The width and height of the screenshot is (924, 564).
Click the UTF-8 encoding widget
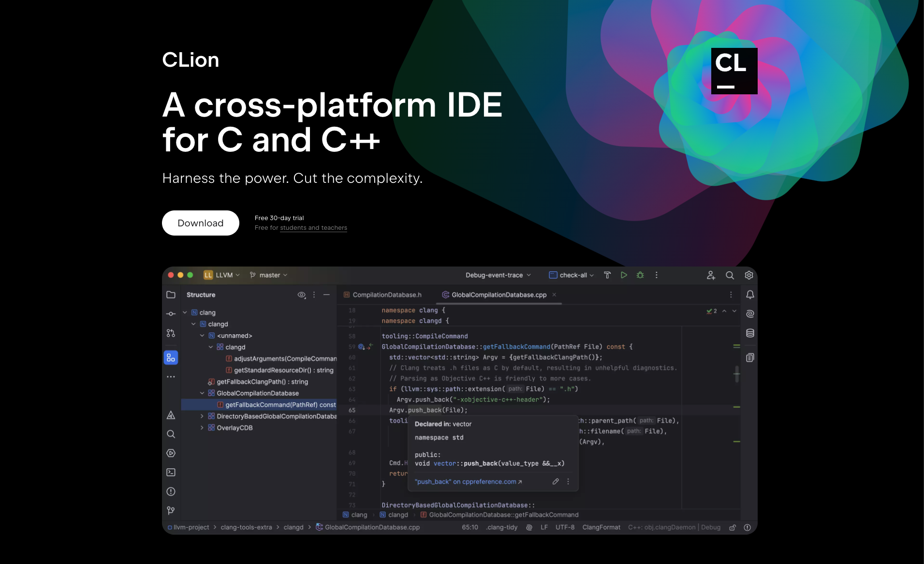[565, 527]
